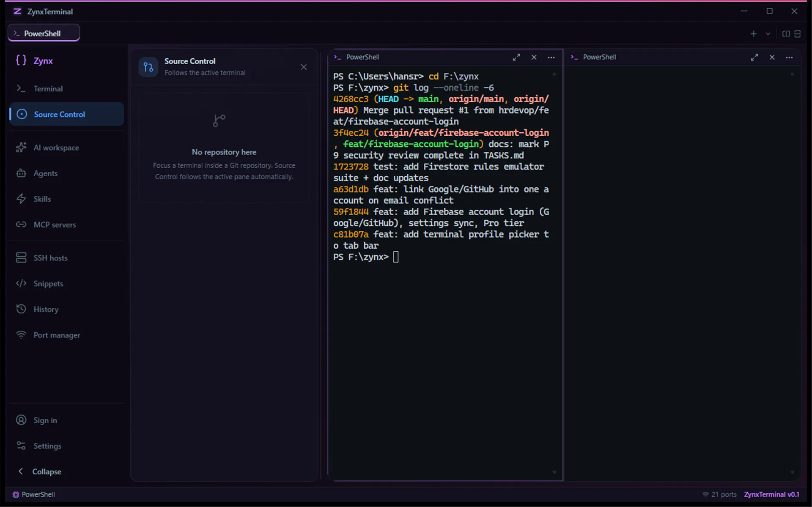Close the left PowerShell pane
This screenshot has width=812, height=507.
click(534, 57)
